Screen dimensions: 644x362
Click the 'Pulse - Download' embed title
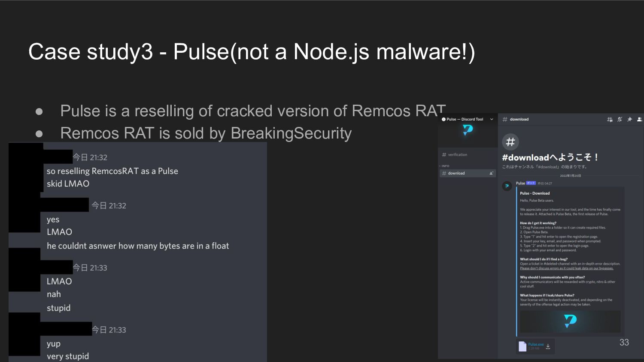(535, 193)
